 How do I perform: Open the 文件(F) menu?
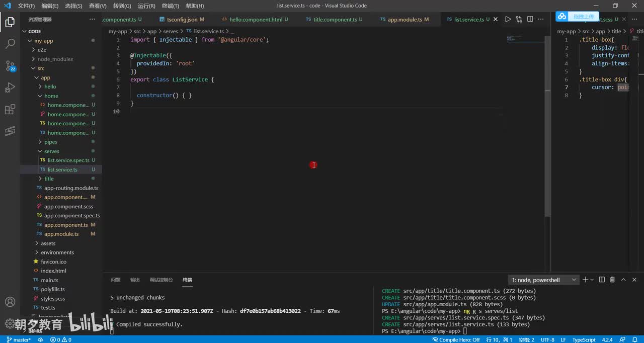(x=26, y=6)
